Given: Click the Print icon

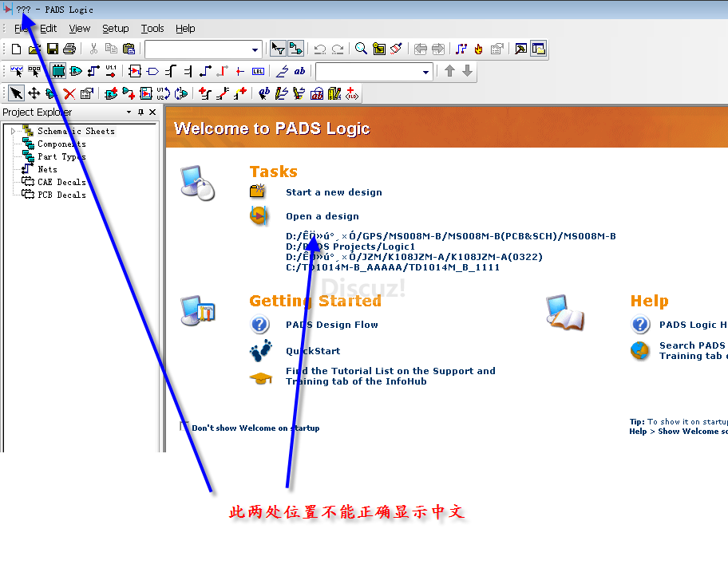Looking at the screenshot, I should (69, 49).
